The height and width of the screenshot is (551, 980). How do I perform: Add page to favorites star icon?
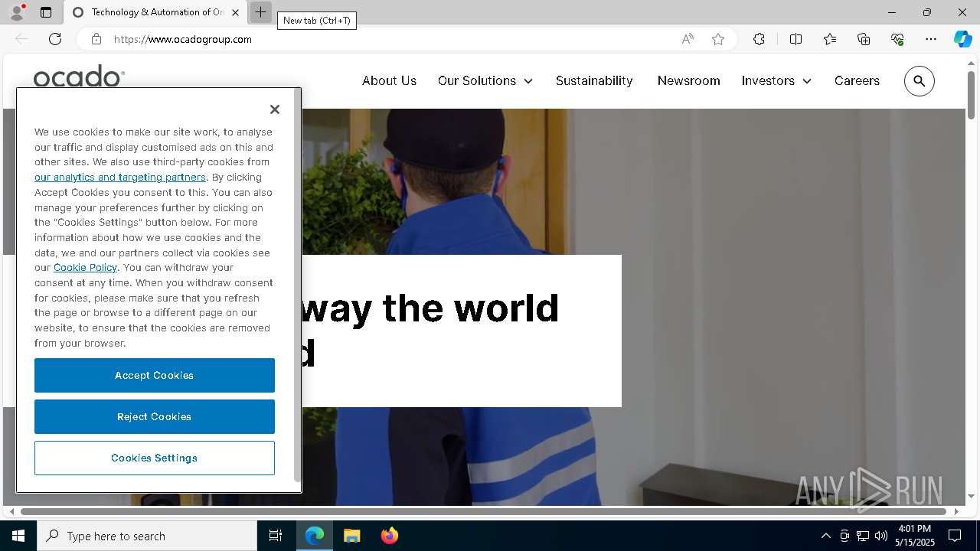coord(718,39)
